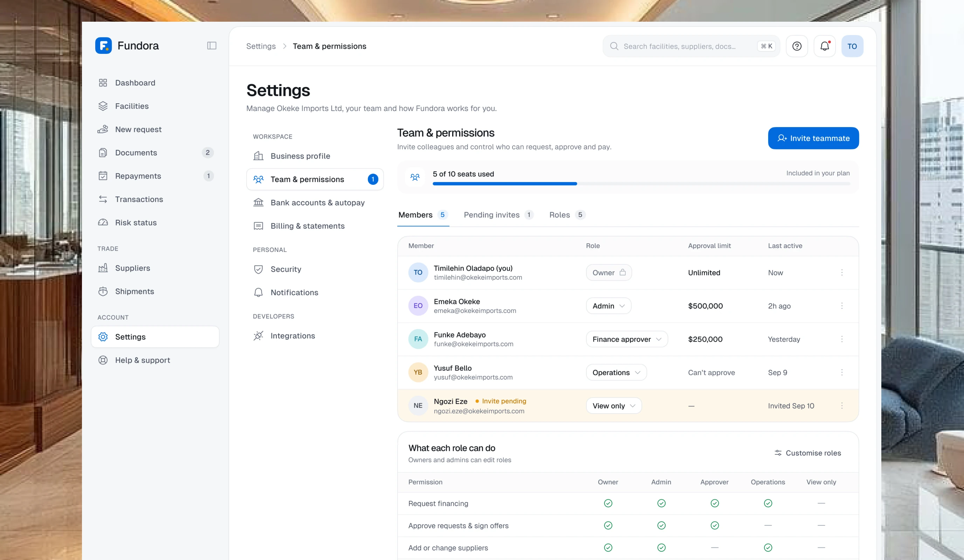The height and width of the screenshot is (560, 964).
Task: Open Admin role dropdown for Emeka Okeke
Action: coord(608,306)
